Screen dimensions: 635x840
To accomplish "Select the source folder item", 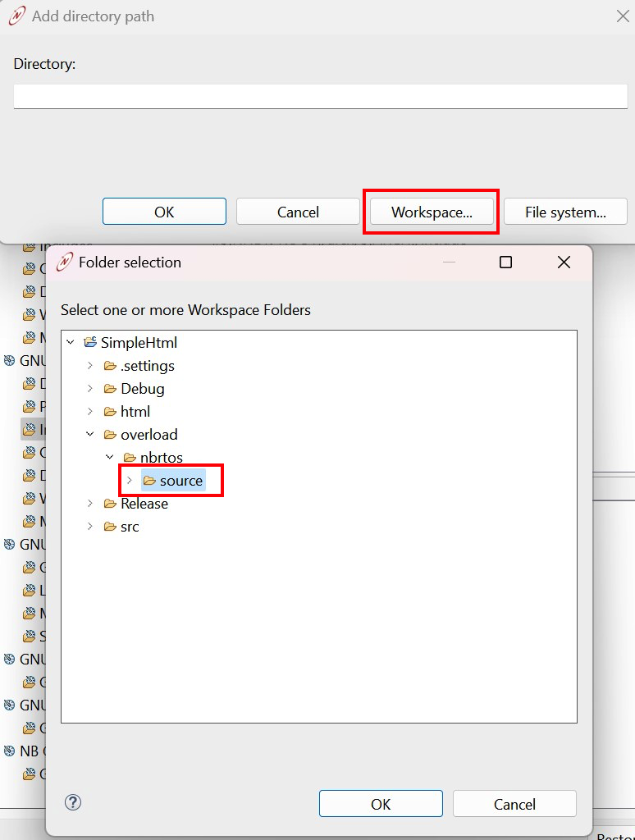I will click(180, 481).
